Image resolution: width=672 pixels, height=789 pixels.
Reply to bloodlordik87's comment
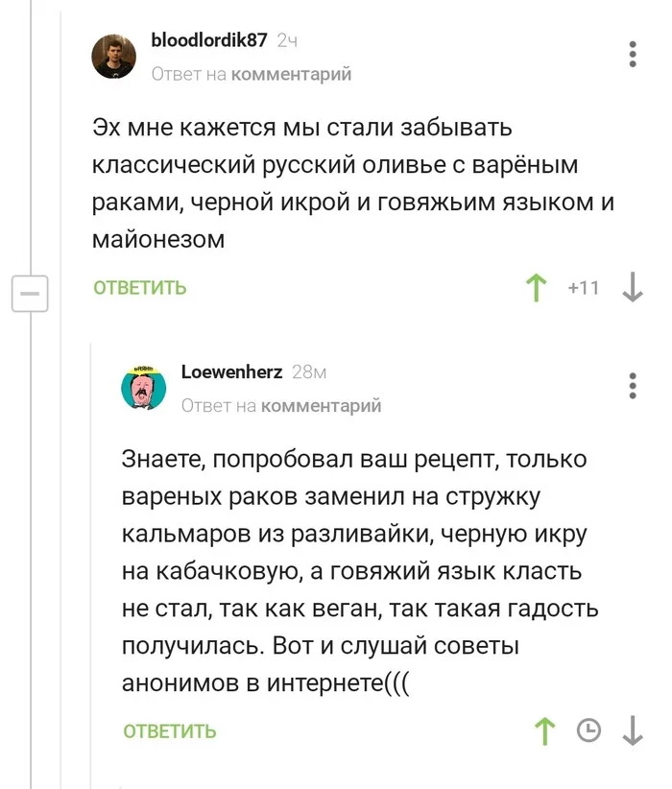140,288
